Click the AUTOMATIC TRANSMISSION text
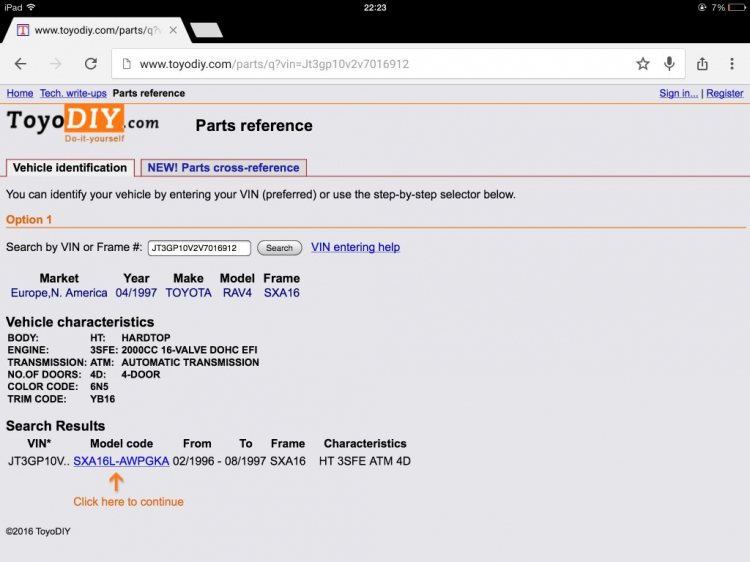This screenshot has width=750, height=562. coord(190,363)
